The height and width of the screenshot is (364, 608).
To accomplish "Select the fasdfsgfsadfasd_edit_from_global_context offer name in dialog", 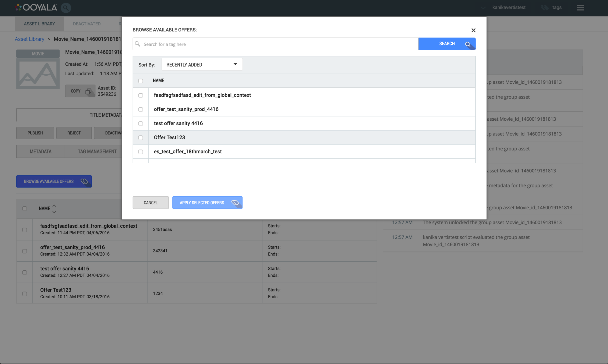I will 202,95.
